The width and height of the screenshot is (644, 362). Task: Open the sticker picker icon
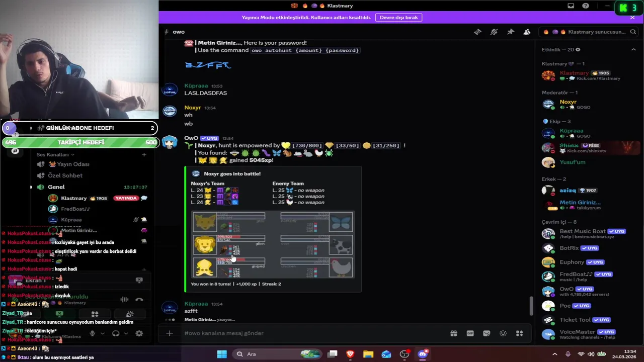tap(487, 333)
